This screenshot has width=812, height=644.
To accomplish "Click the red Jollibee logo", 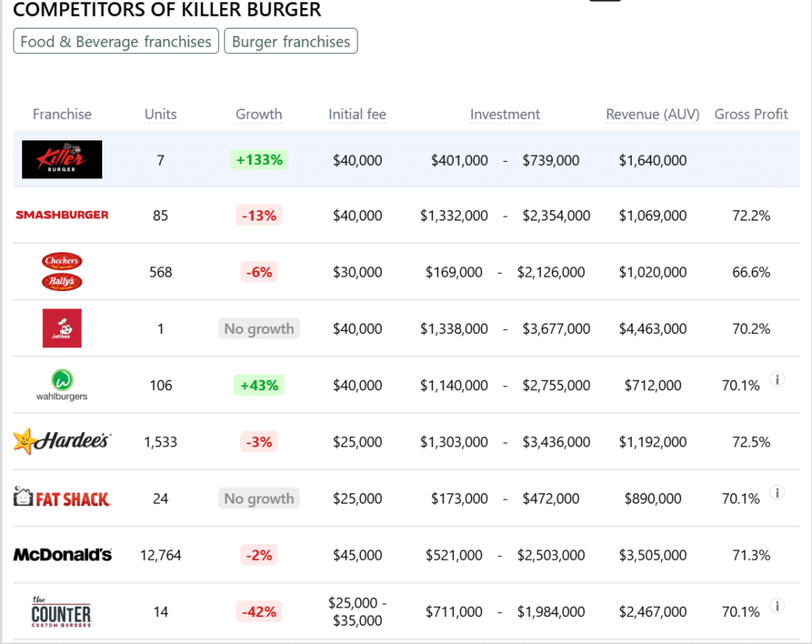I will coord(62,328).
